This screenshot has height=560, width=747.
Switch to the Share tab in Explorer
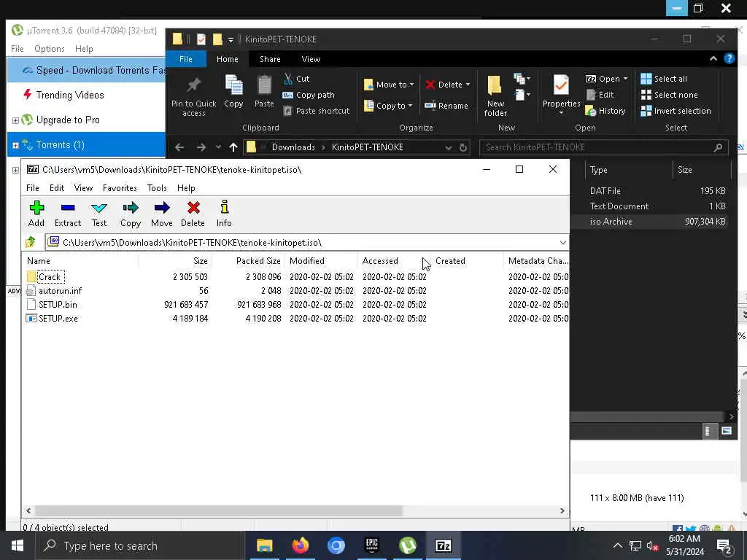(270, 59)
